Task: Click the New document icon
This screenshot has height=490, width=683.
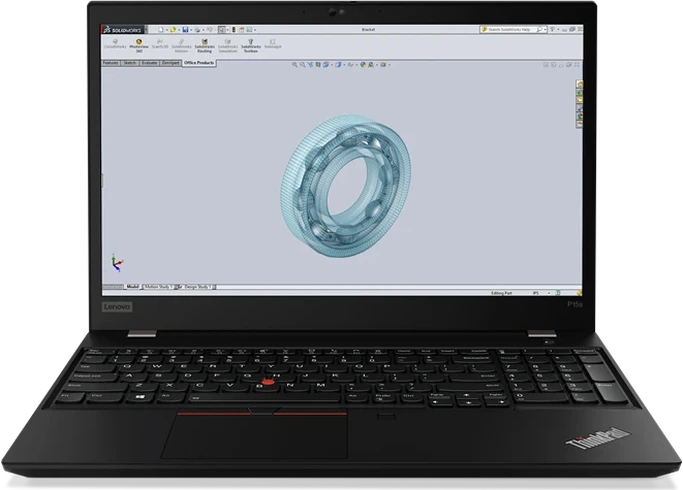Action: point(161,31)
